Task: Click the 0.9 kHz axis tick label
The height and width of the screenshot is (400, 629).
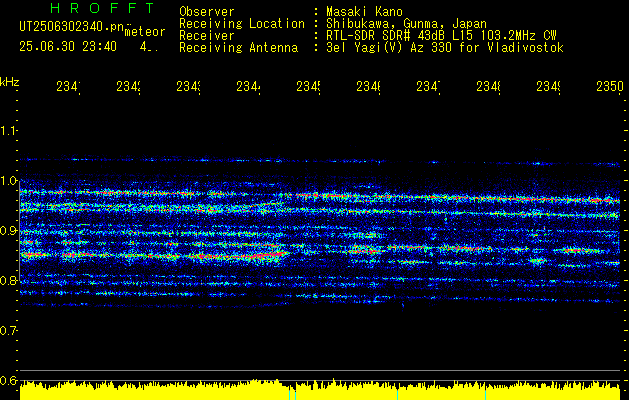Action: click(9, 231)
